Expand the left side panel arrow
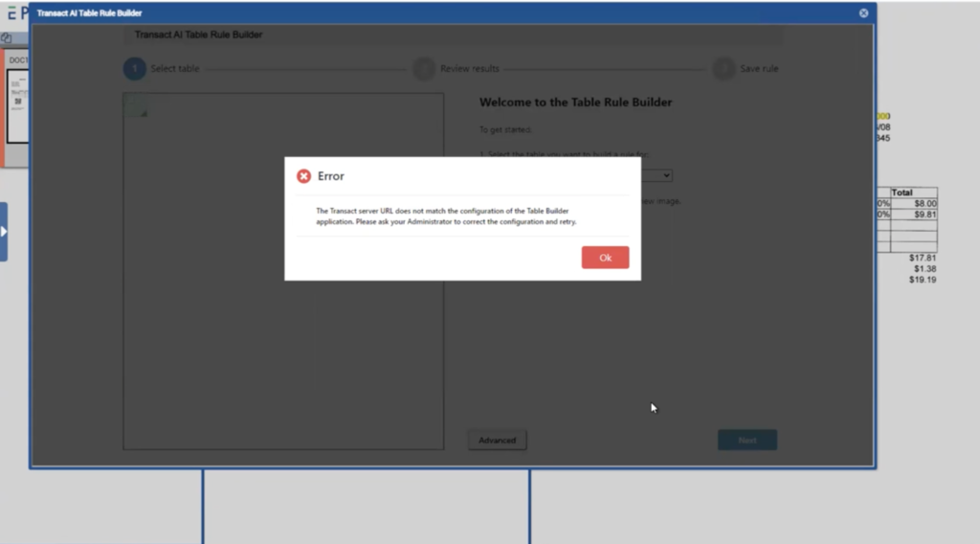Image resolution: width=980 pixels, height=544 pixels. 4,232
